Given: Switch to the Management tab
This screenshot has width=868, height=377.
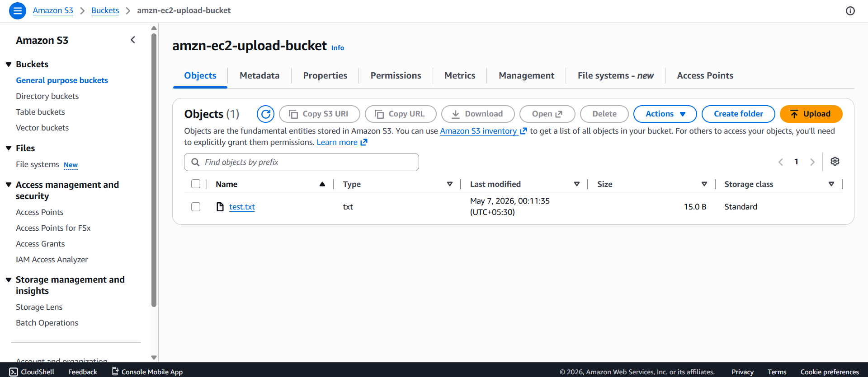Looking at the screenshot, I should click(526, 76).
